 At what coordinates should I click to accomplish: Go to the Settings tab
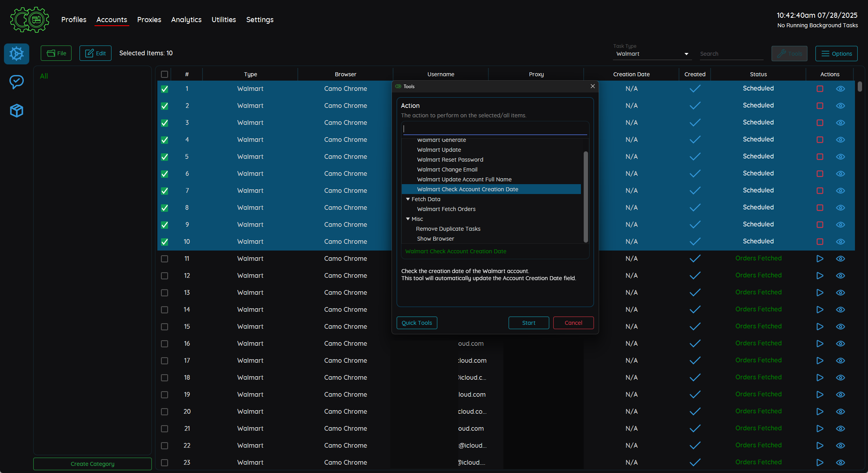(260, 20)
